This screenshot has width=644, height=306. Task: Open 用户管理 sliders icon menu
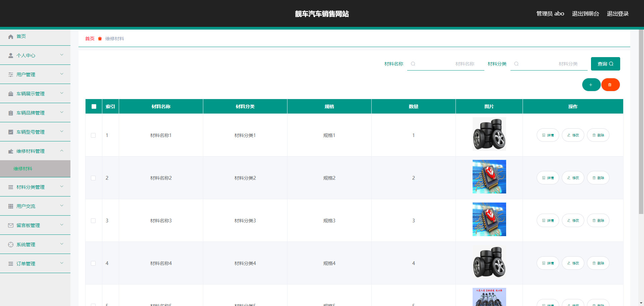point(11,75)
